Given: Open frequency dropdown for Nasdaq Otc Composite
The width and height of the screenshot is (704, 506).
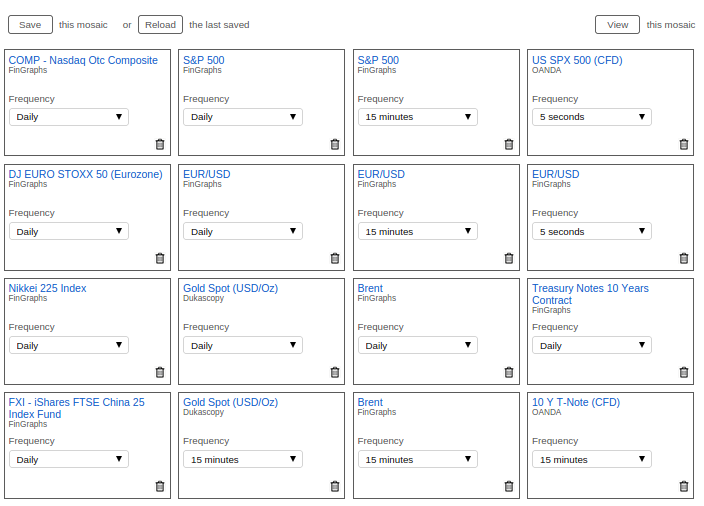Looking at the screenshot, I should (69, 117).
